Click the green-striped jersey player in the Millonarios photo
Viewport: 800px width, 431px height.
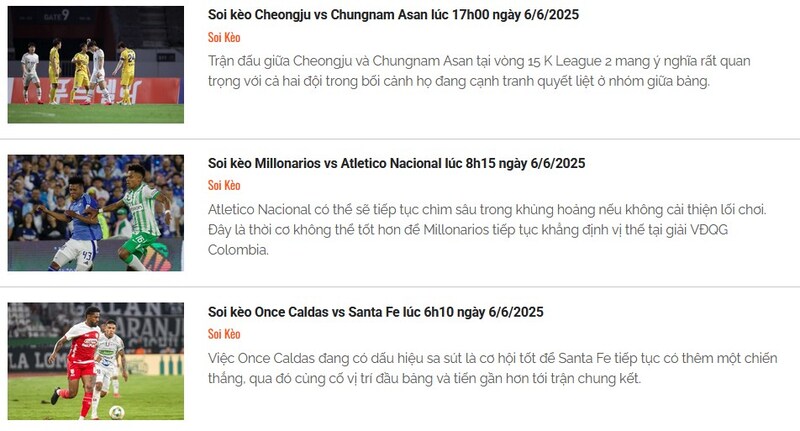(x=140, y=217)
